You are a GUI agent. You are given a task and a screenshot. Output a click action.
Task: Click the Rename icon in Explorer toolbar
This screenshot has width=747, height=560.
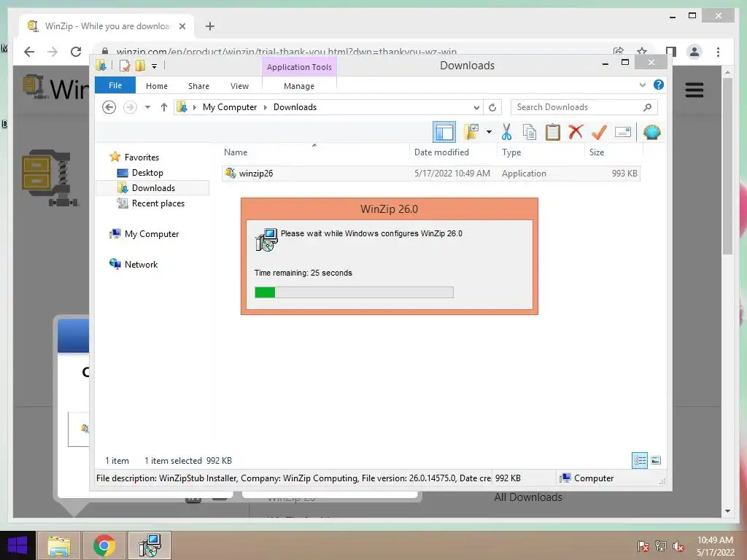coord(623,132)
